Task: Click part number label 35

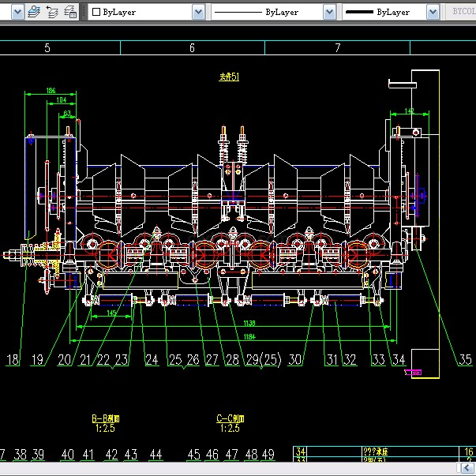Action: (x=465, y=360)
